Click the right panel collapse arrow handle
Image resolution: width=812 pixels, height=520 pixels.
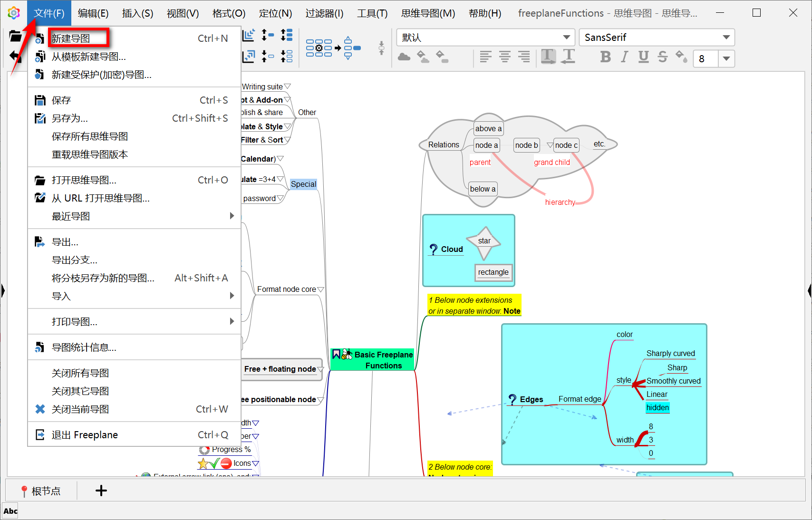tap(809, 290)
